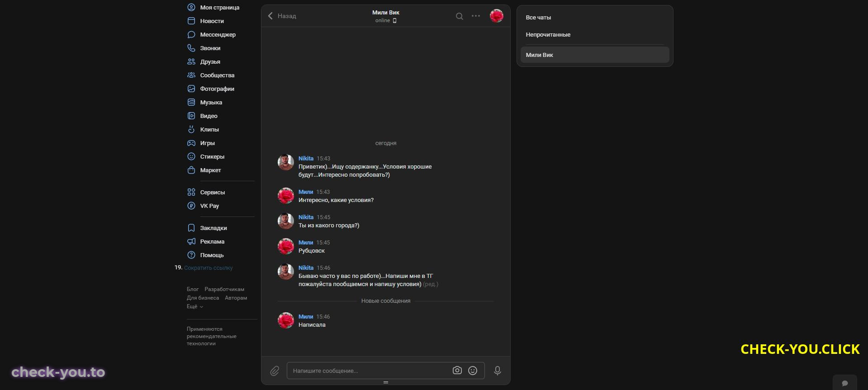
Task: Open the emoji picker smiley icon
Action: (473, 371)
